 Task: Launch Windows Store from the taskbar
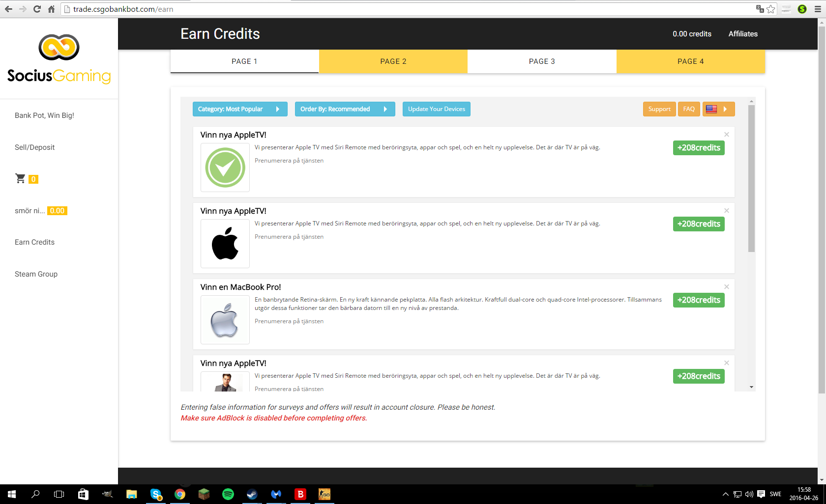pos(83,494)
